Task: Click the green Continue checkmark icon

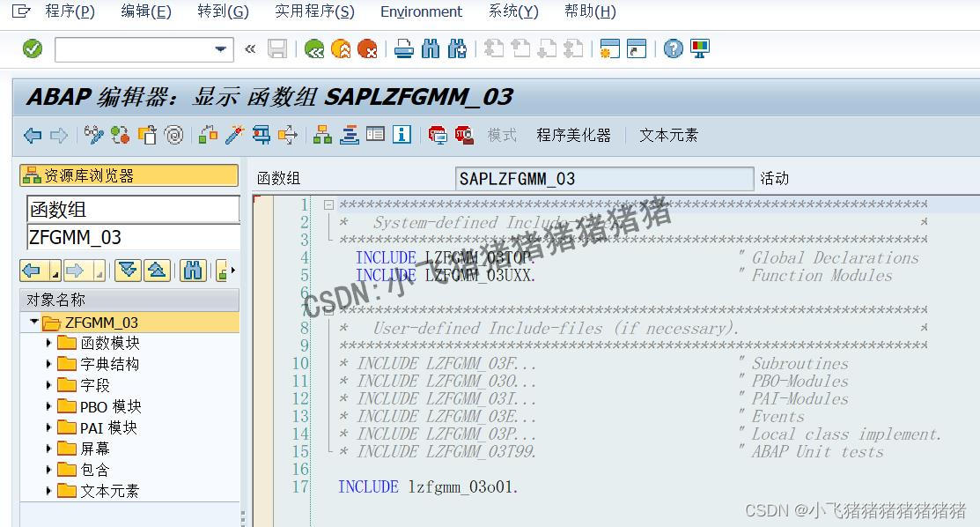Action: click(x=33, y=48)
